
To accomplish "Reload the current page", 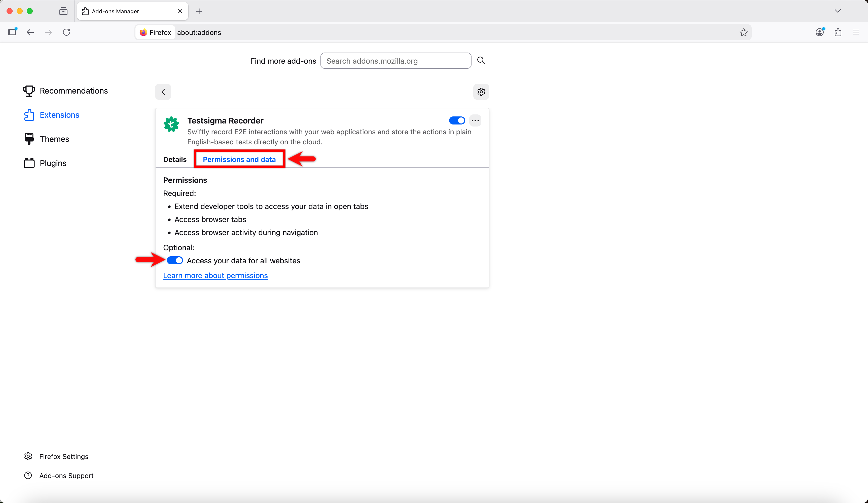I will coord(66,32).
